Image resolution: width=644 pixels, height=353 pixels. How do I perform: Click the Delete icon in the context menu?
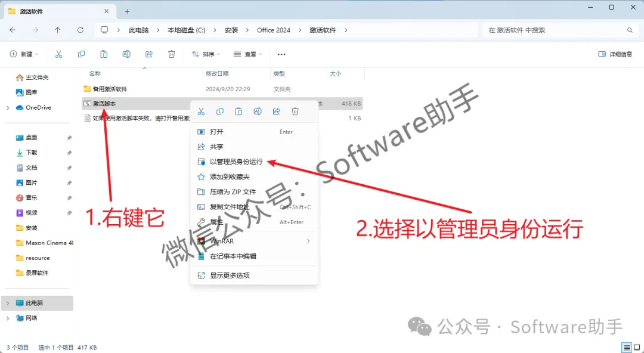point(295,112)
